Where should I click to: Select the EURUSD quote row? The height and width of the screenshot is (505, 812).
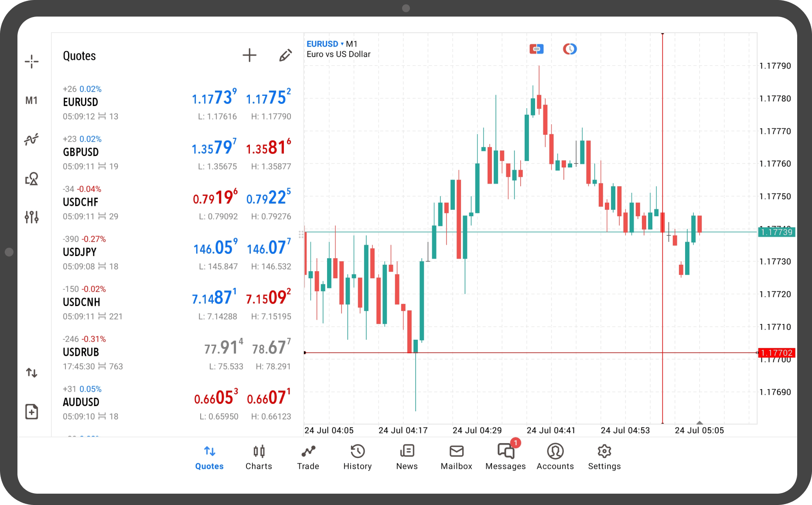tap(177, 103)
